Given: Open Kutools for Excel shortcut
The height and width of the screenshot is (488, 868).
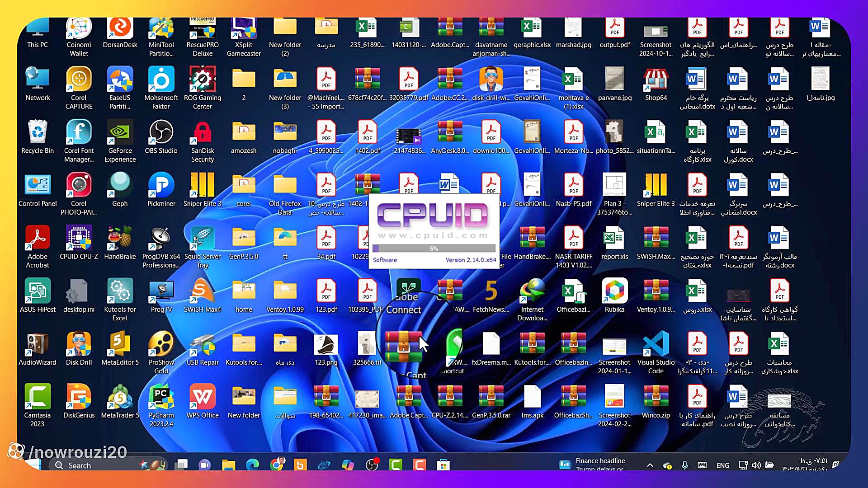Looking at the screenshot, I should 120,300.
